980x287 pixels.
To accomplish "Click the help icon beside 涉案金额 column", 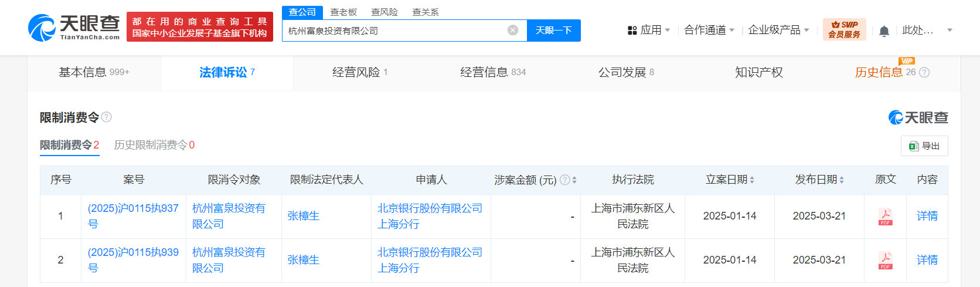I will 564,180.
